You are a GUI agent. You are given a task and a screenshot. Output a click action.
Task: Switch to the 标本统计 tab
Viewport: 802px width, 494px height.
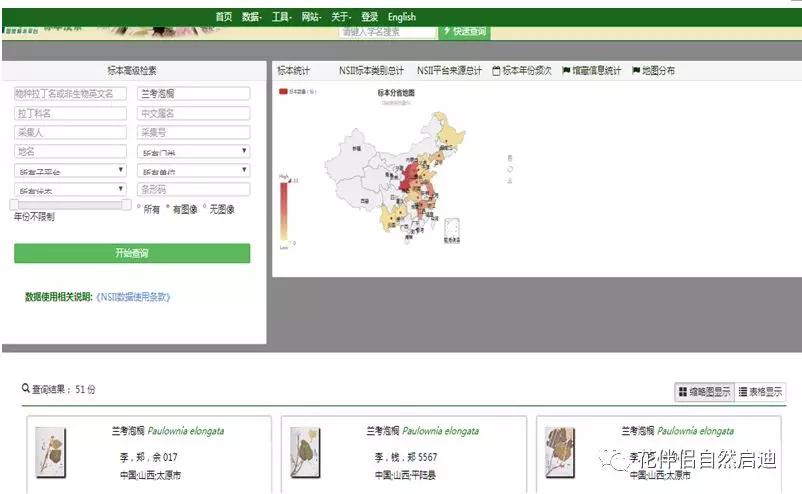(293, 71)
